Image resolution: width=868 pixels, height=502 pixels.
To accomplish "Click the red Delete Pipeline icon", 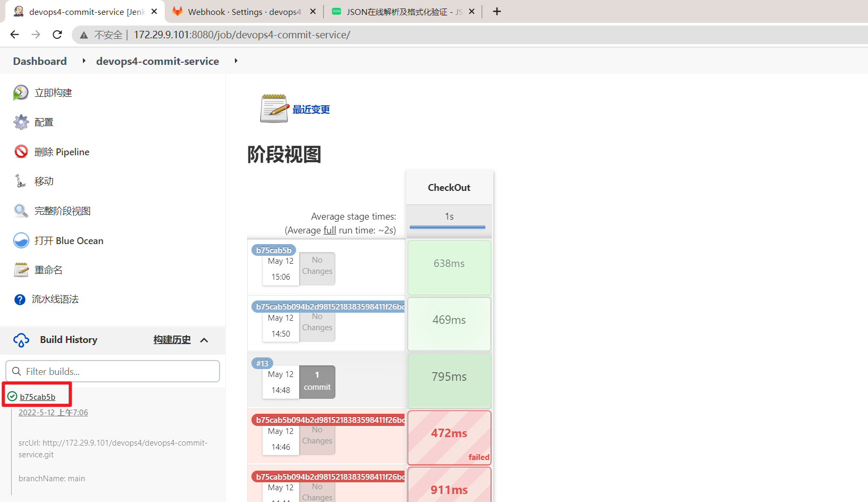I will tap(21, 152).
